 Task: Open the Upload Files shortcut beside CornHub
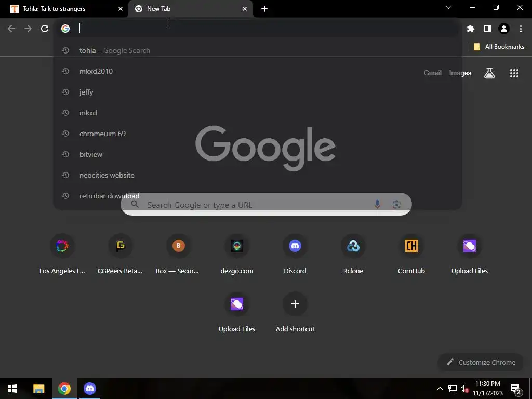click(x=470, y=254)
